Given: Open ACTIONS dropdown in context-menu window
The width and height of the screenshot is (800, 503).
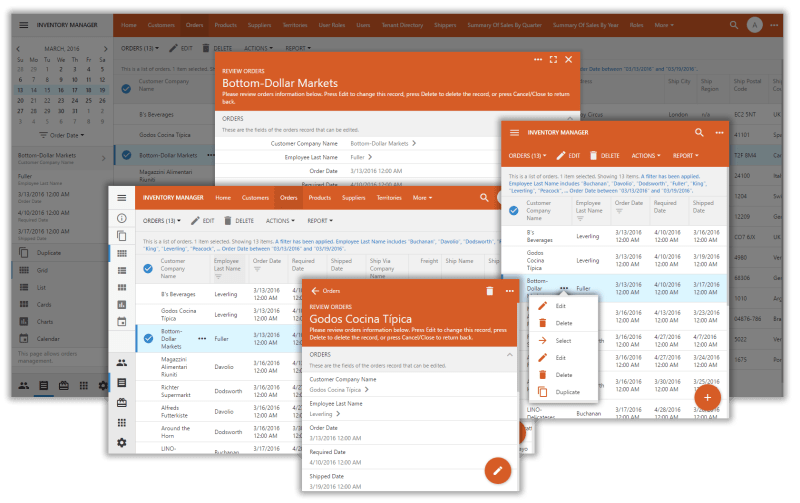Looking at the screenshot, I should click(x=646, y=156).
